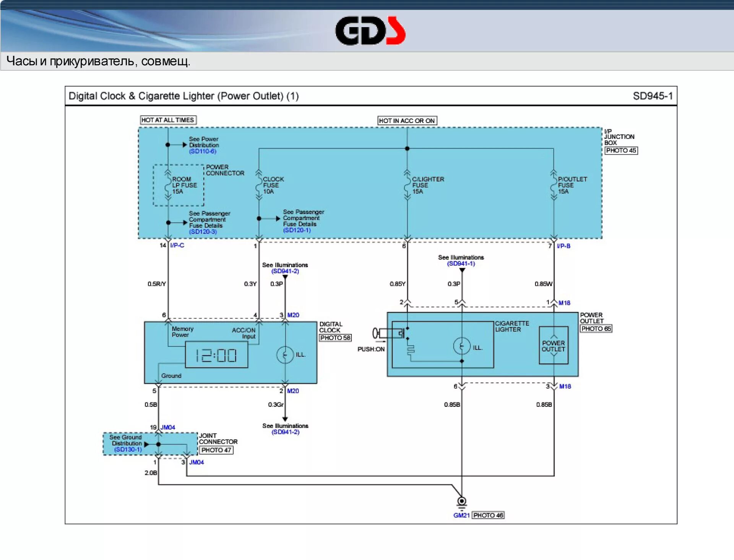
Task: Click JM04 connector link at pin 3
Action: [x=196, y=462]
